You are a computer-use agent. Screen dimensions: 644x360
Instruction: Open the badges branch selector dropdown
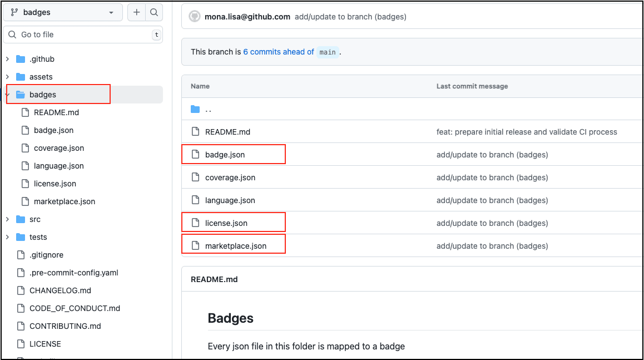pyautogui.click(x=63, y=12)
